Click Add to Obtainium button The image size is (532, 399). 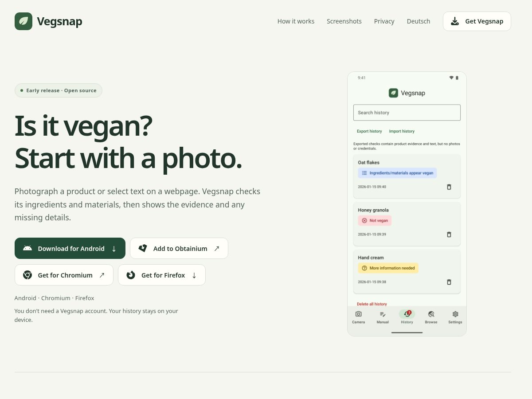(x=179, y=248)
